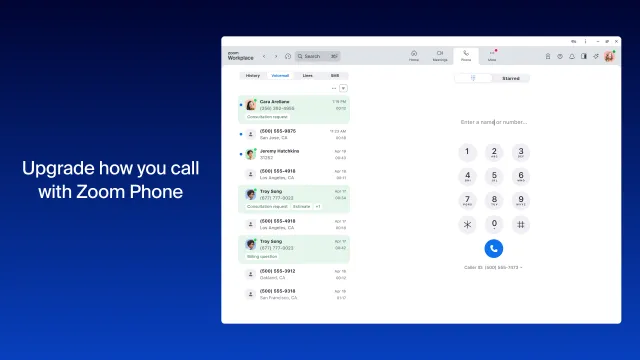Click the Zoom Workplace logo

[240, 56]
